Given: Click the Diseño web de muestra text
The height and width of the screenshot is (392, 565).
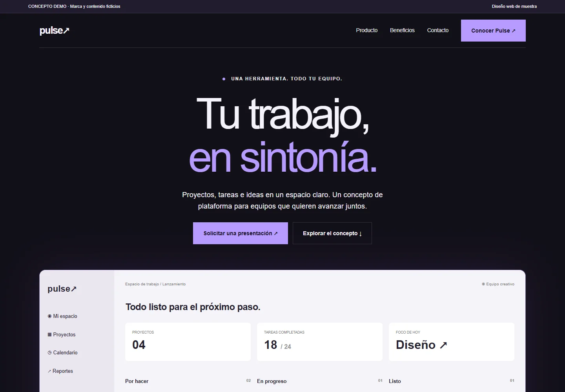Looking at the screenshot, I should click(x=514, y=6).
